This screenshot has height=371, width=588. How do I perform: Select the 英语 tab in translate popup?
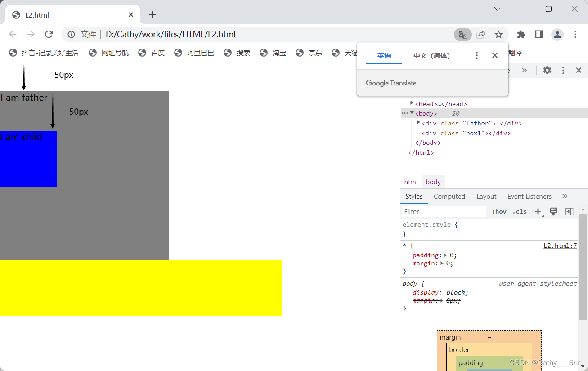pyautogui.click(x=384, y=56)
